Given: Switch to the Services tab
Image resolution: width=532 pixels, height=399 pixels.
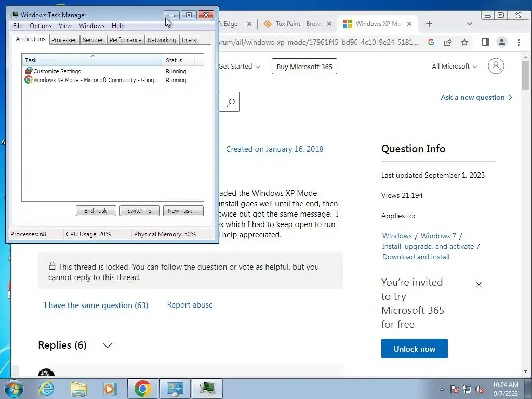Looking at the screenshot, I should pos(93,40).
